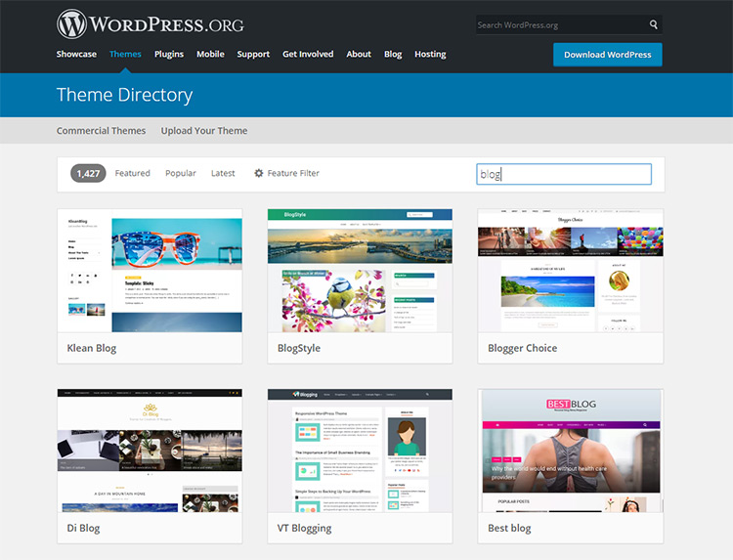Viewport: 733px width, 560px height.
Task: Click the WordPress.org wordmark text
Action: click(167, 24)
